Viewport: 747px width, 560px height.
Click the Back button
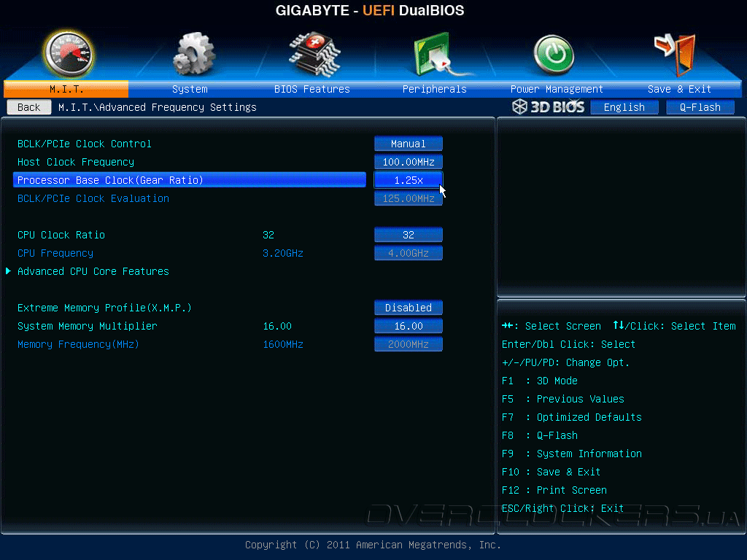click(x=29, y=107)
